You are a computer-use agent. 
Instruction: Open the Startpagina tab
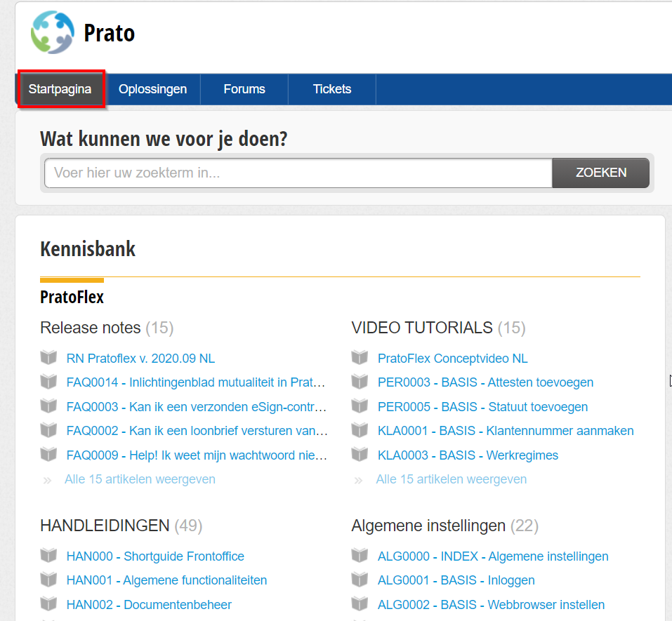[x=60, y=89]
